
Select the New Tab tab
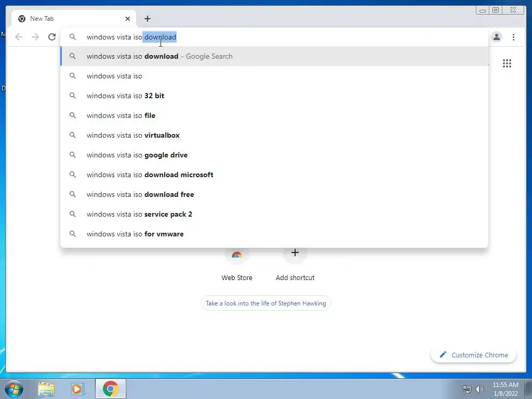click(x=74, y=19)
